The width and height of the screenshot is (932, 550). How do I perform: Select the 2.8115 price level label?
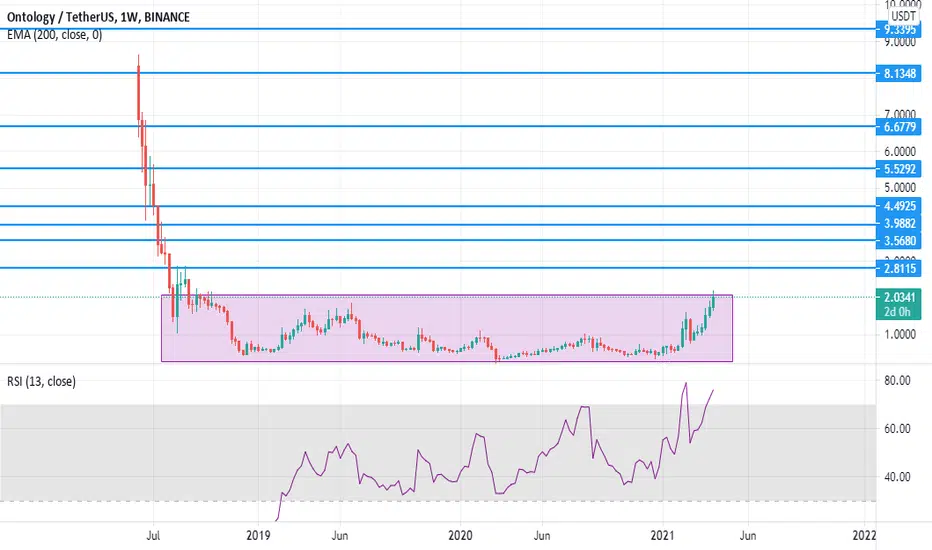[899, 269]
